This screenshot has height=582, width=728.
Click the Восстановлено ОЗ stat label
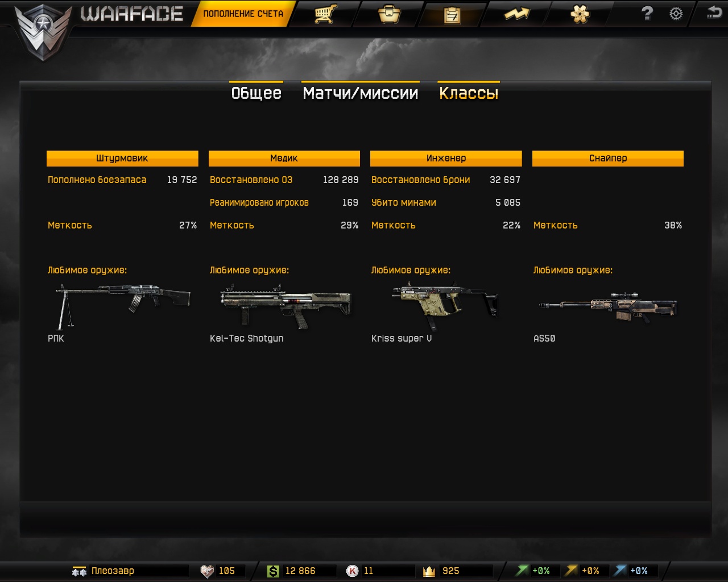pos(251,180)
